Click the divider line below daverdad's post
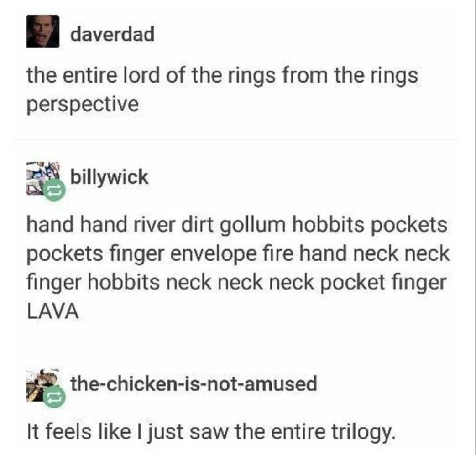476x455 pixels. pos(235,140)
